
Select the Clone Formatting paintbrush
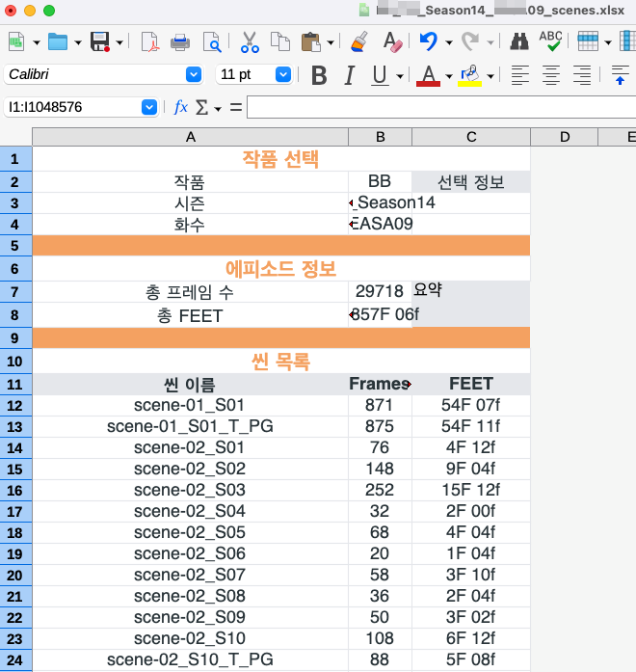tap(359, 42)
